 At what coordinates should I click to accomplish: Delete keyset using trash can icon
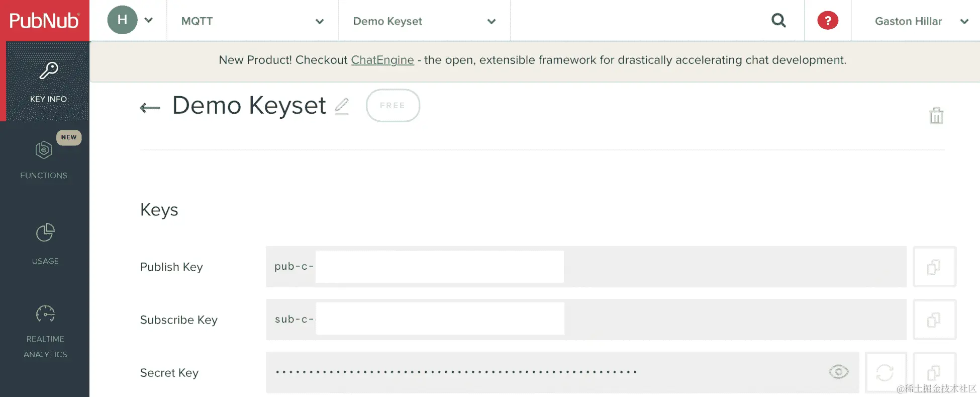pyautogui.click(x=936, y=116)
